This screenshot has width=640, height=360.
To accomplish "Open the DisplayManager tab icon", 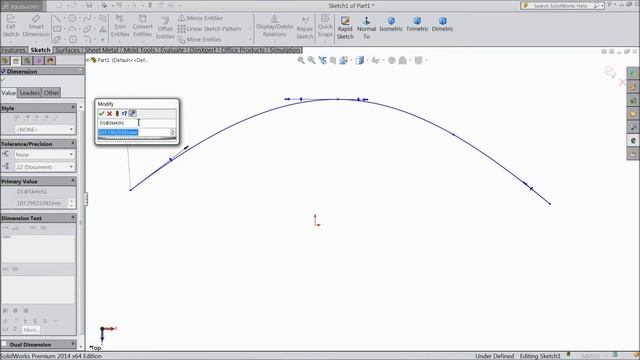I will [50, 61].
